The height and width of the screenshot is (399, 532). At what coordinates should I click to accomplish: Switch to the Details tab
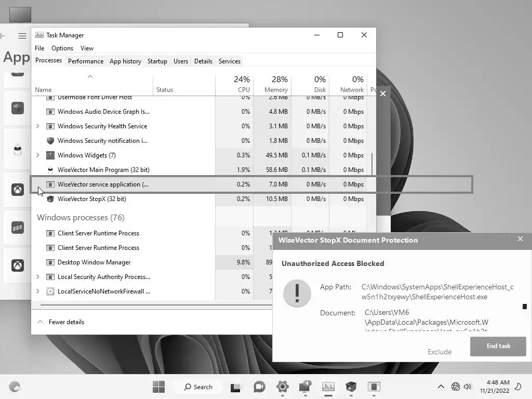(203, 61)
